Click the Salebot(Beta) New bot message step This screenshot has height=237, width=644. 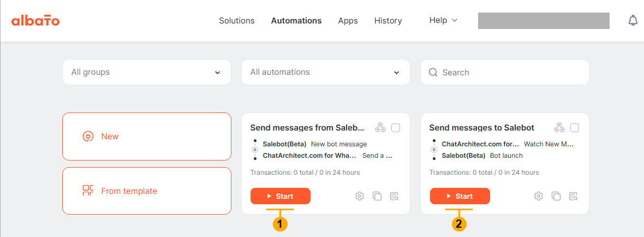(314, 144)
